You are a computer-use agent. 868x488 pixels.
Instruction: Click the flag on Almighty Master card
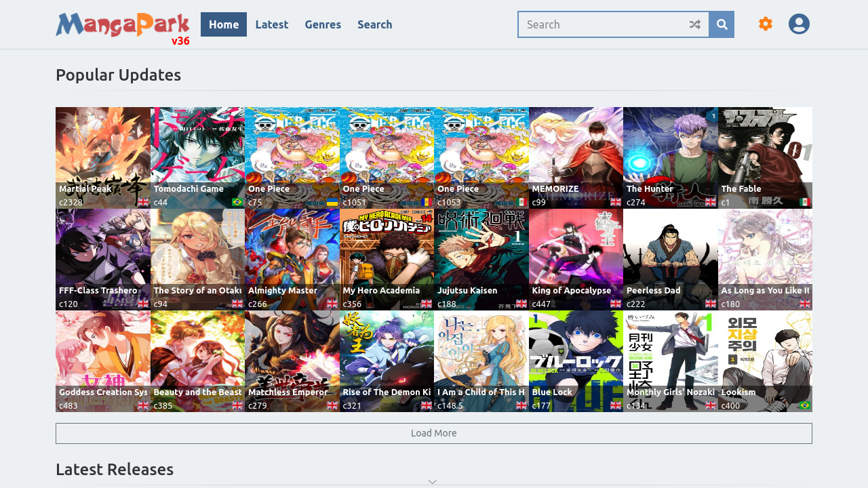(x=332, y=304)
